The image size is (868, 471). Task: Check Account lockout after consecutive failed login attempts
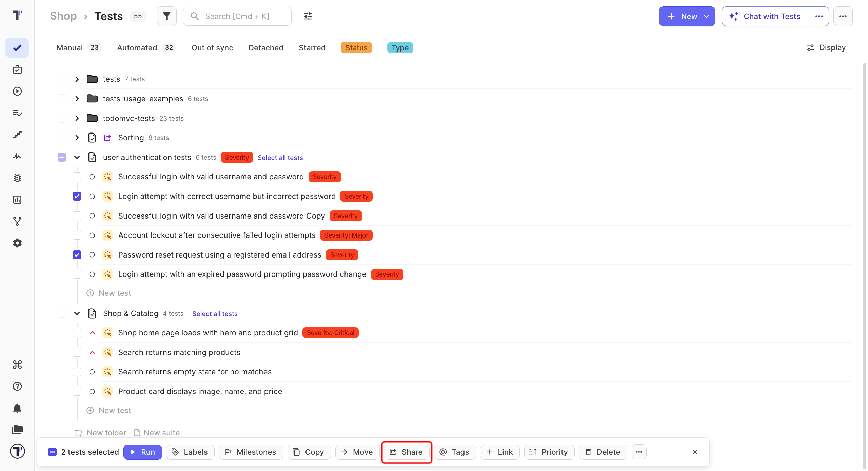coord(77,235)
